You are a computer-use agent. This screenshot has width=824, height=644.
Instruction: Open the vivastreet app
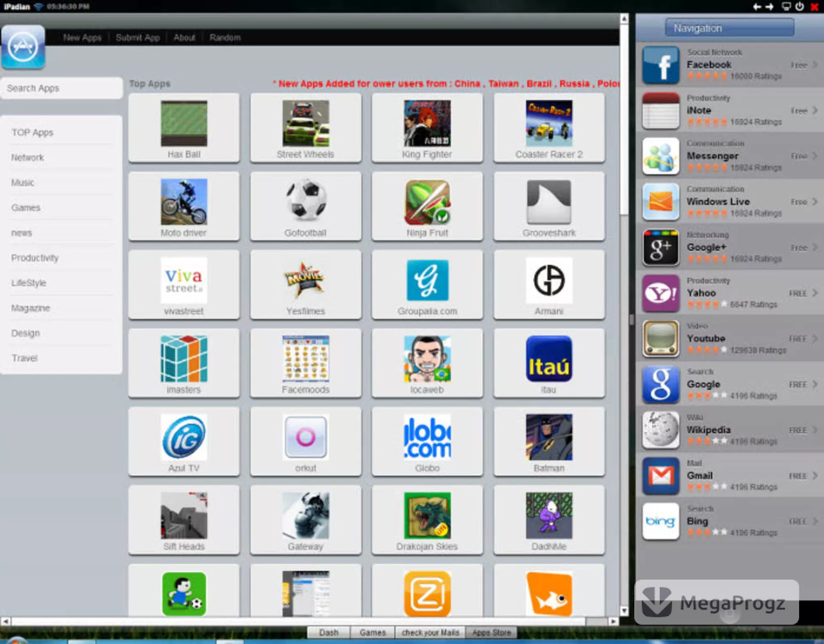(184, 285)
